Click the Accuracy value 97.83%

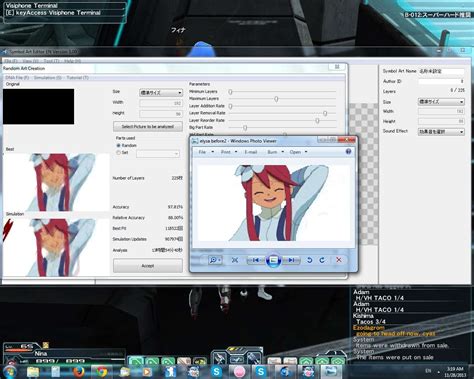pos(175,207)
